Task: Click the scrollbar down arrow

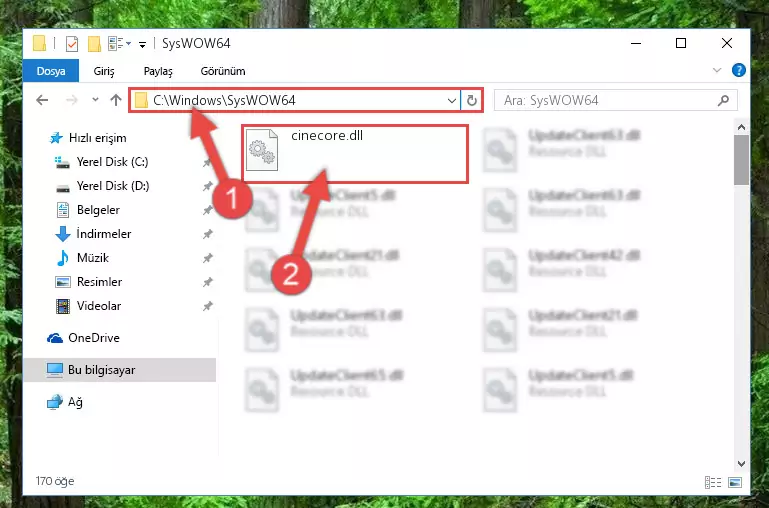Action: pos(741,464)
